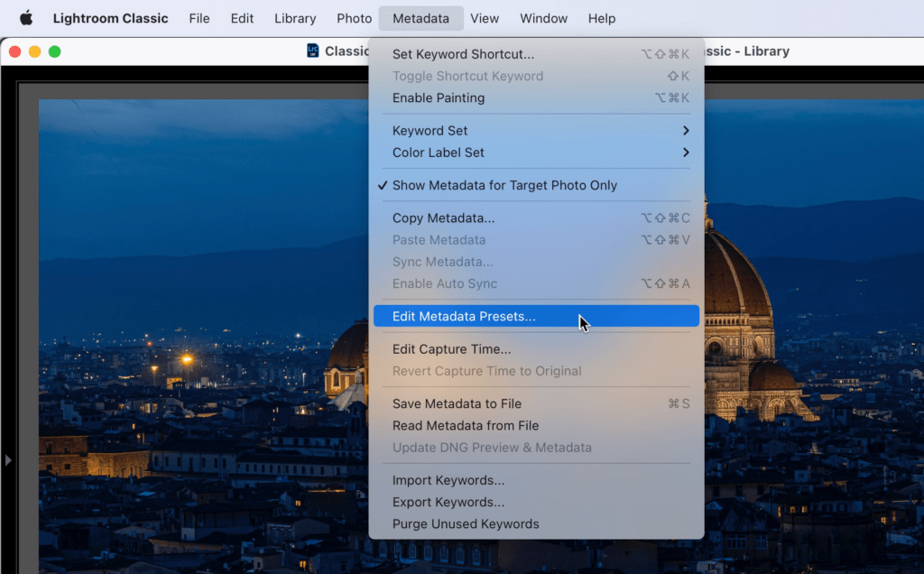Select Copy Metadata... menu item

click(536, 218)
